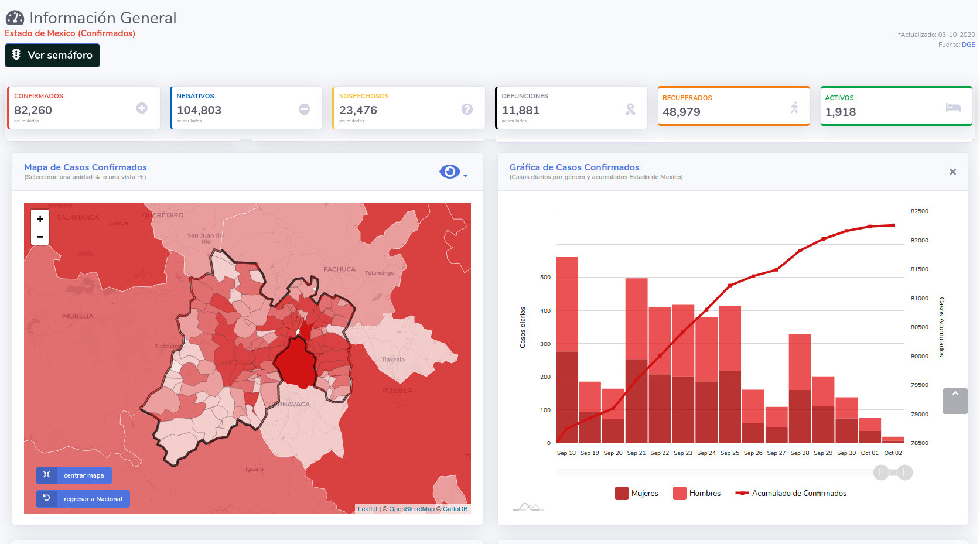Toggle Hombres series in chart legend
Image resolution: width=980 pixels, height=544 pixels.
point(697,493)
